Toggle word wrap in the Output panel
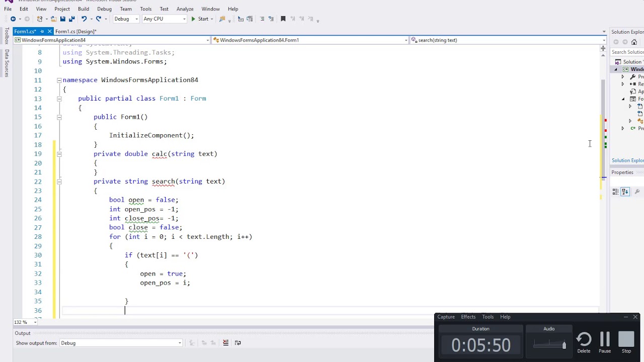 click(x=237, y=343)
